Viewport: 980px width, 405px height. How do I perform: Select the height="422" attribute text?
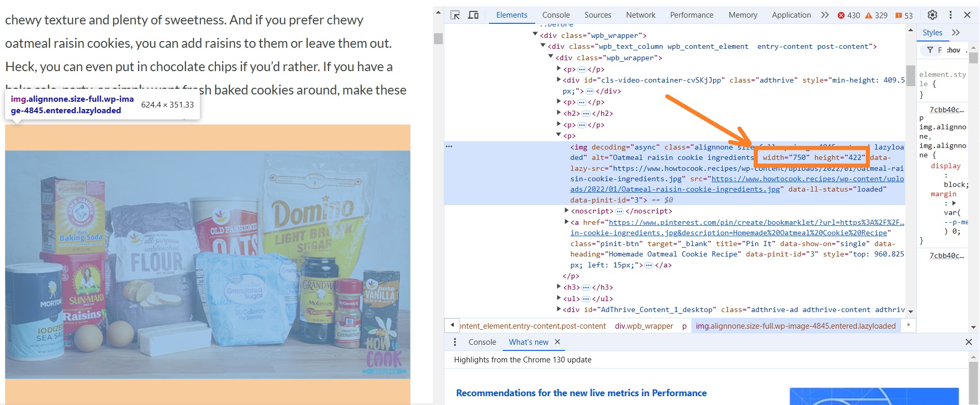[x=839, y=157]
